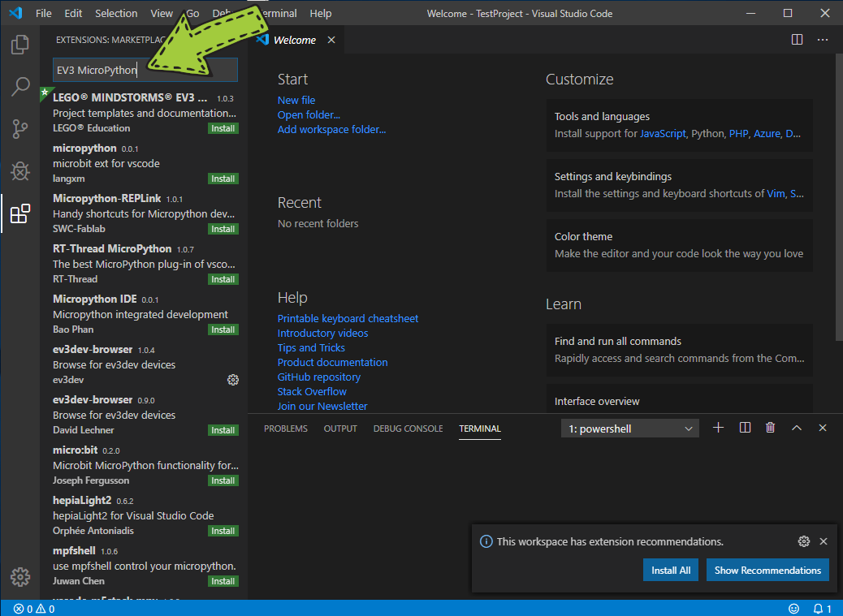Install LEGO MINDSTORMS EV3 extension

pyautogui.click(x=223, y=128)
